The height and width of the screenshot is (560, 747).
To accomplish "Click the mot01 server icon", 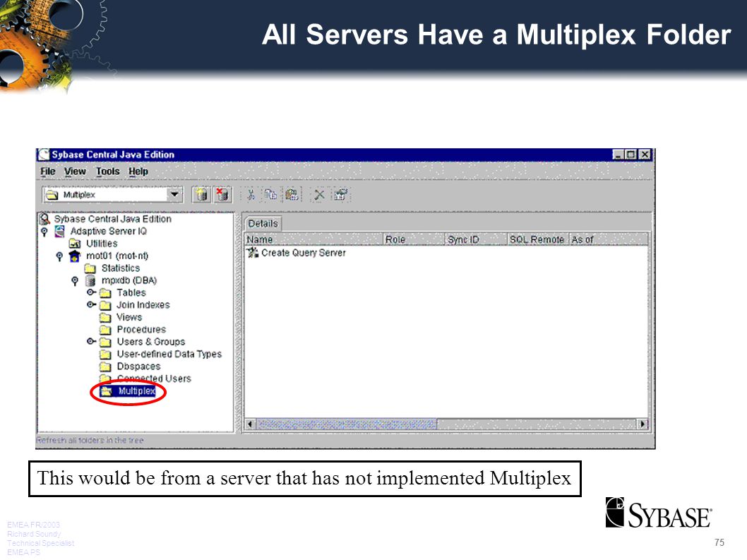I will 75,256.
